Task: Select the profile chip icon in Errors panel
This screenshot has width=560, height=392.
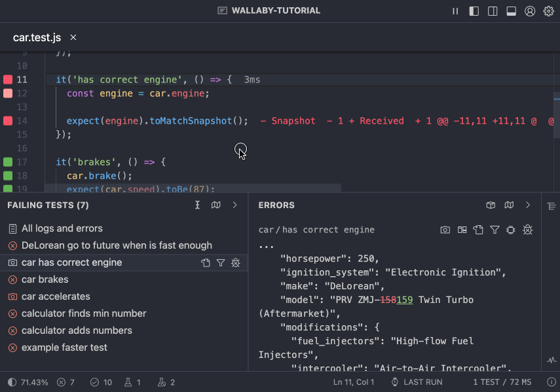Action: coord(512,230)
